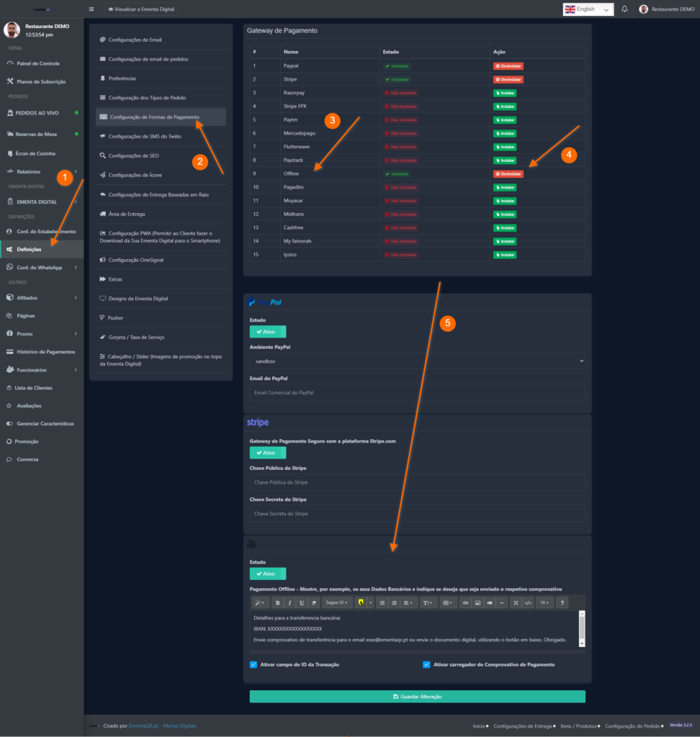The width and height of the screenshot is (700, 737).
Task: Open the Ambiente PayPal sandbox dropdown
Action: coord(417,361)
